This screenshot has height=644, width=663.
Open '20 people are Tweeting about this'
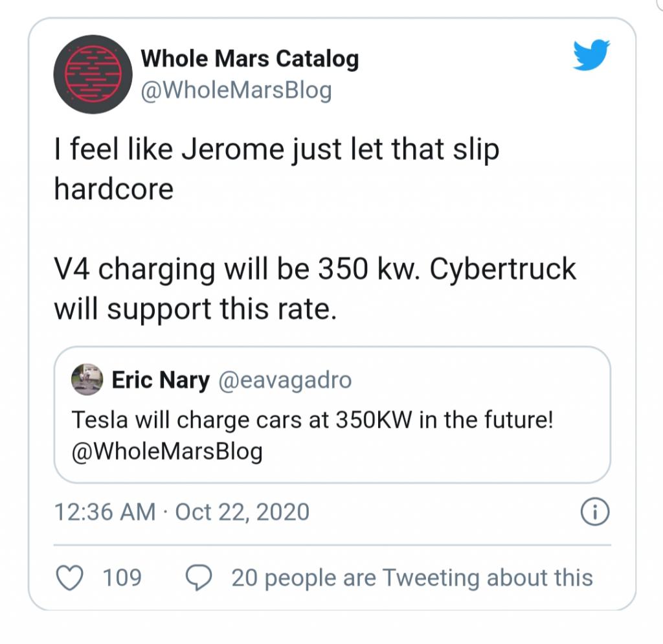(x=412, y=578)
